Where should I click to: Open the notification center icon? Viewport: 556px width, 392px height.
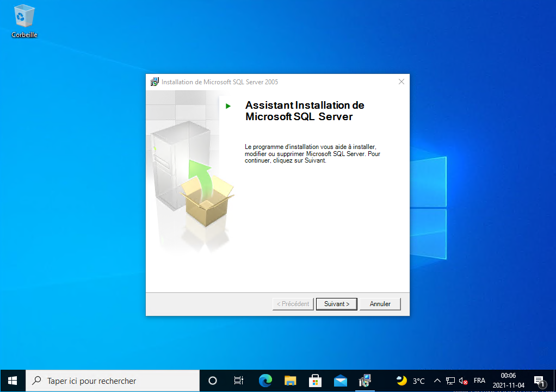point(539,381)
